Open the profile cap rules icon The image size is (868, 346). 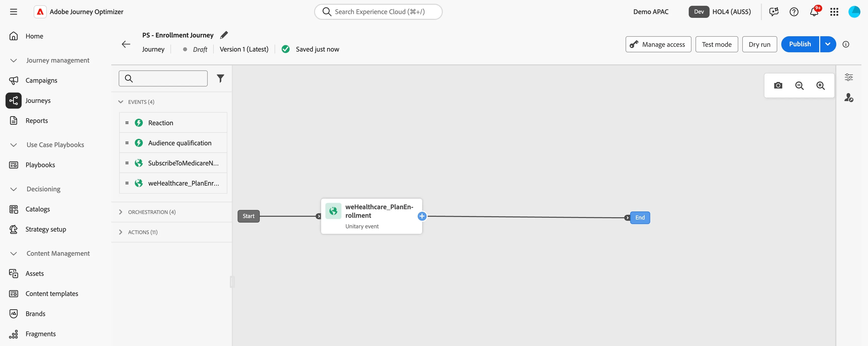pyautogui.click(x=848, y=98)
